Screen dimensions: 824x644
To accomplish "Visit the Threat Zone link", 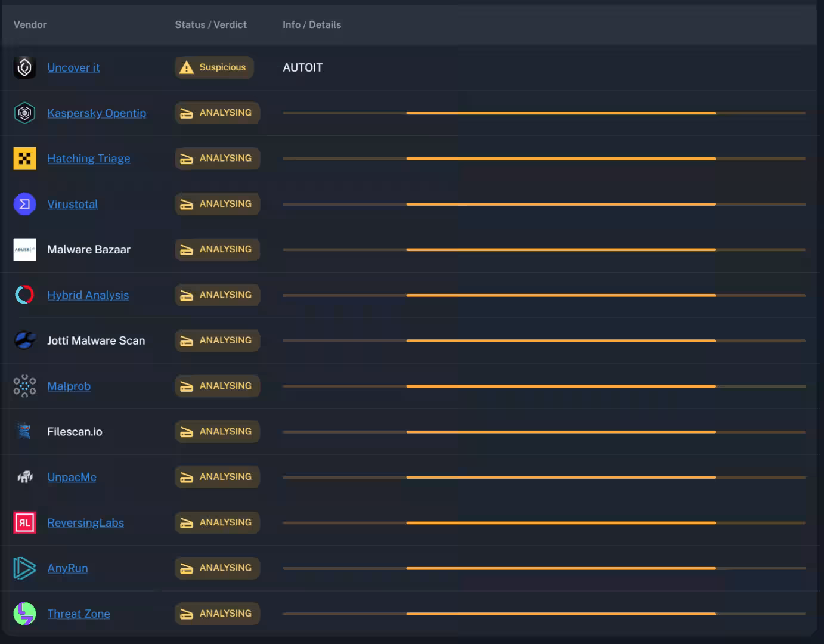I will [79, 614].
